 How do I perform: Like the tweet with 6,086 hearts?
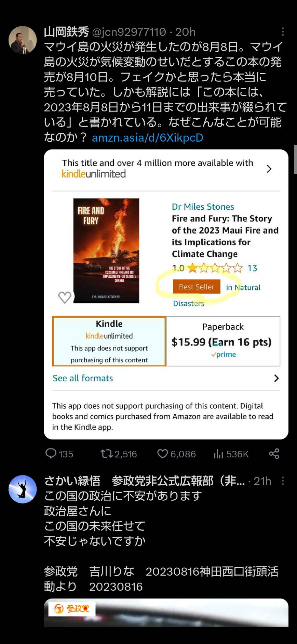pos(162,454)
